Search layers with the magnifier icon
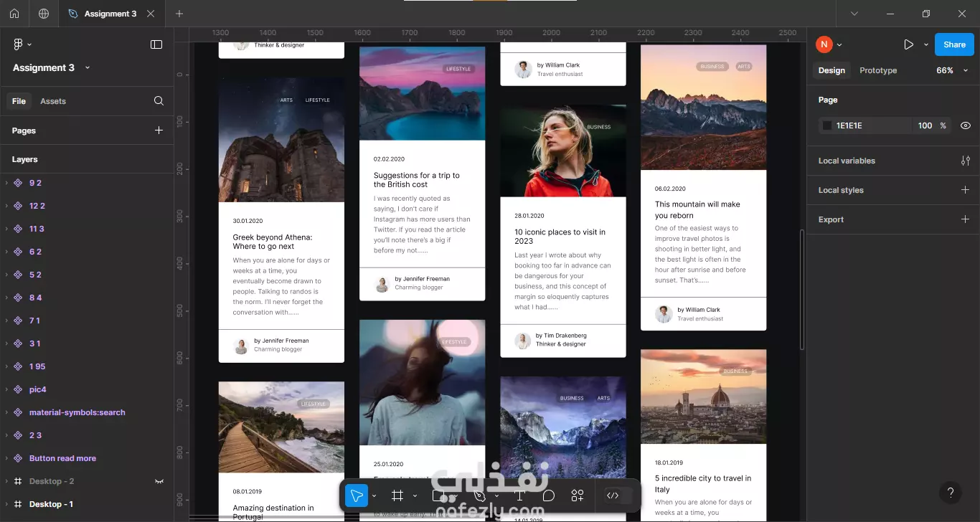 click(159, 101)
